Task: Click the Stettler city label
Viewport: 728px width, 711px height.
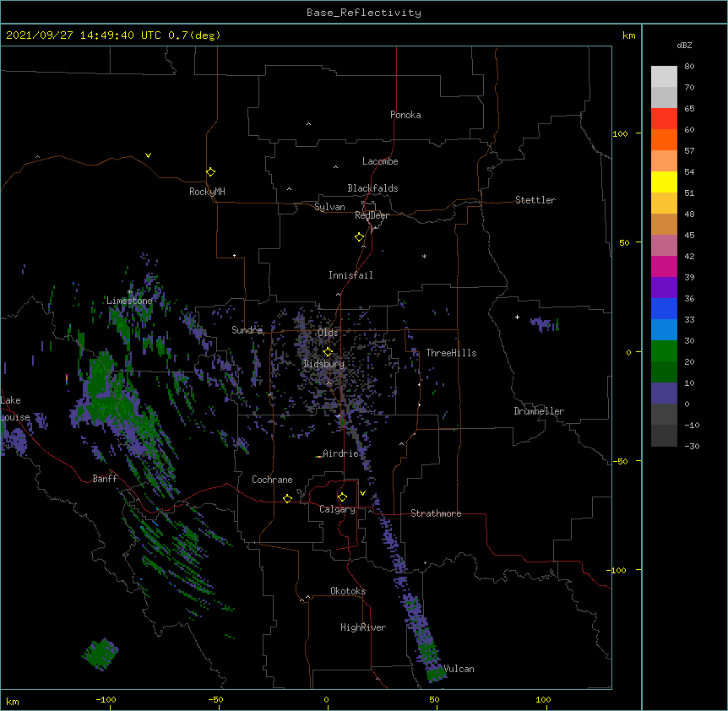Action: tap(535, 200)
